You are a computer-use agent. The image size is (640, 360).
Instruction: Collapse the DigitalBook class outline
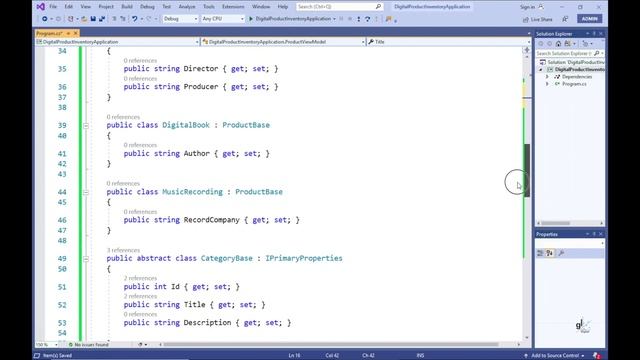(x=86, y=126)
